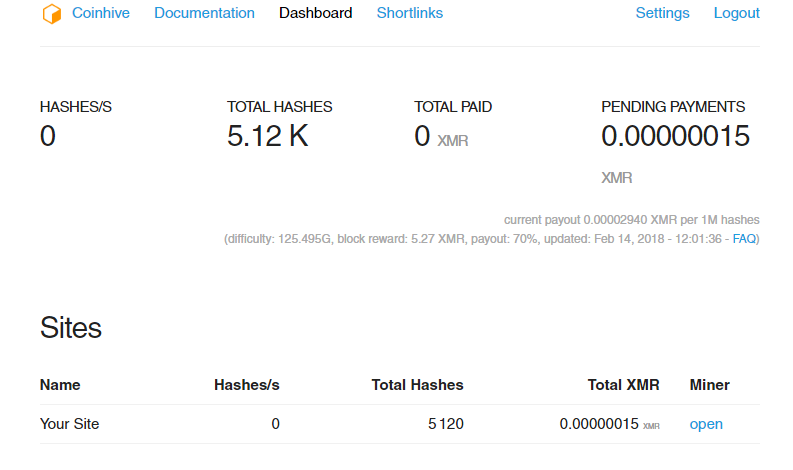This screenshot has width=793, height=470.
Task: Open the Coinhive home link
Action: click(x=101, y=13)
